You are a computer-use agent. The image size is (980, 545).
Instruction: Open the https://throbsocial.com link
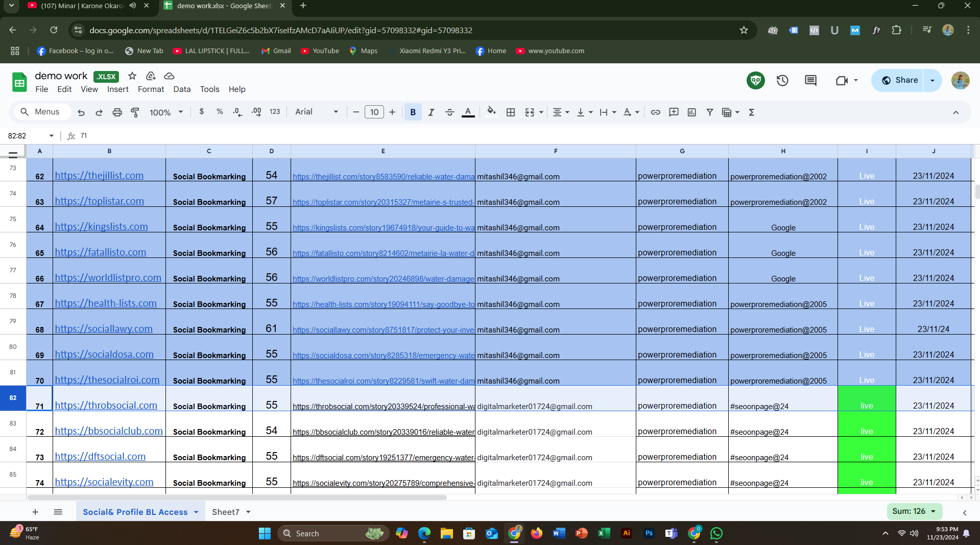pos(106,406)
